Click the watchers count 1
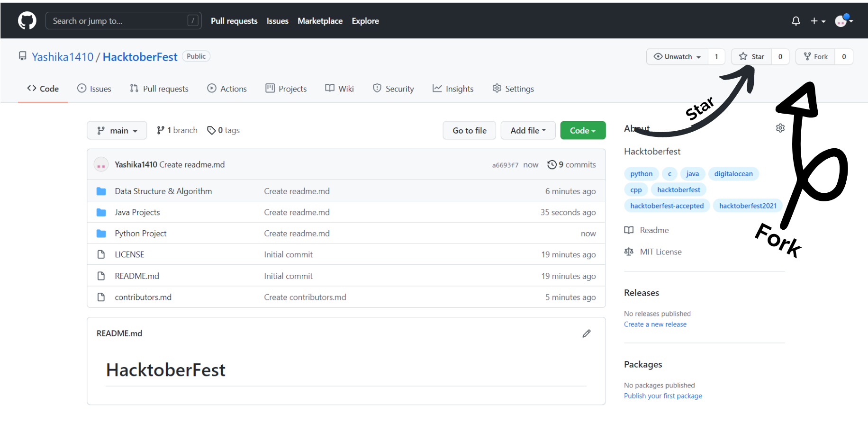This screenshot has width=868, height=423. coord(716,57)
